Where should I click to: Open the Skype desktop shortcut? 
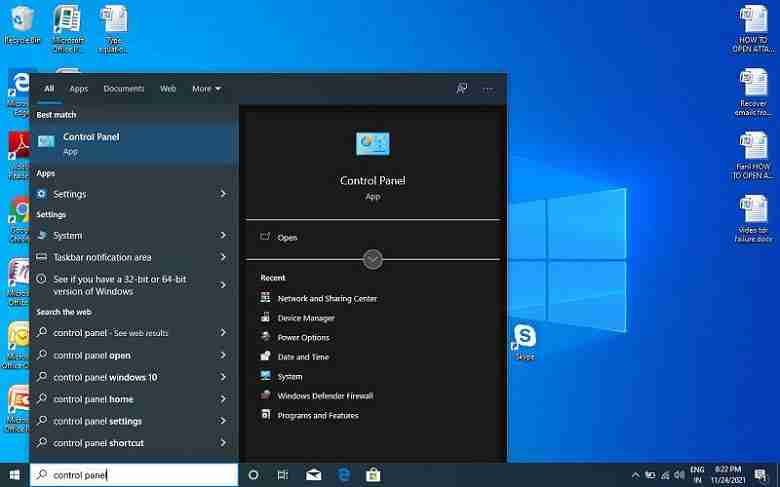(524, 341)
